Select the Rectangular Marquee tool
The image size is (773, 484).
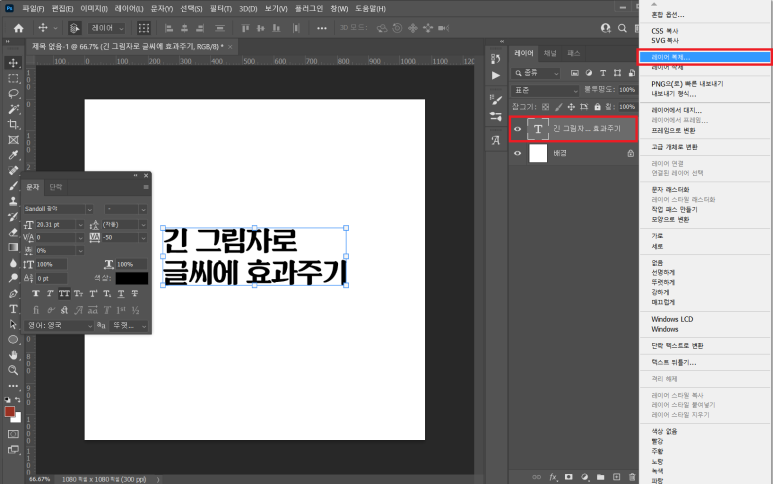tap(13, 78)
